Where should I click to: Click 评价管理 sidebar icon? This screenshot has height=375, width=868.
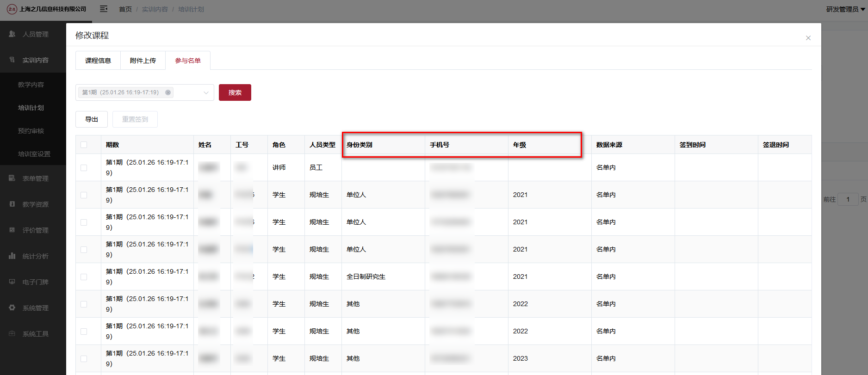click(12, 230)
